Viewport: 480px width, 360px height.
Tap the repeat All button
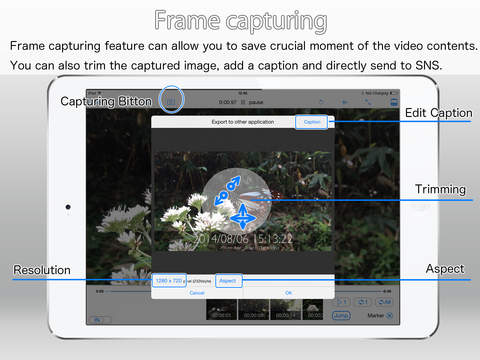coord(384,302)
